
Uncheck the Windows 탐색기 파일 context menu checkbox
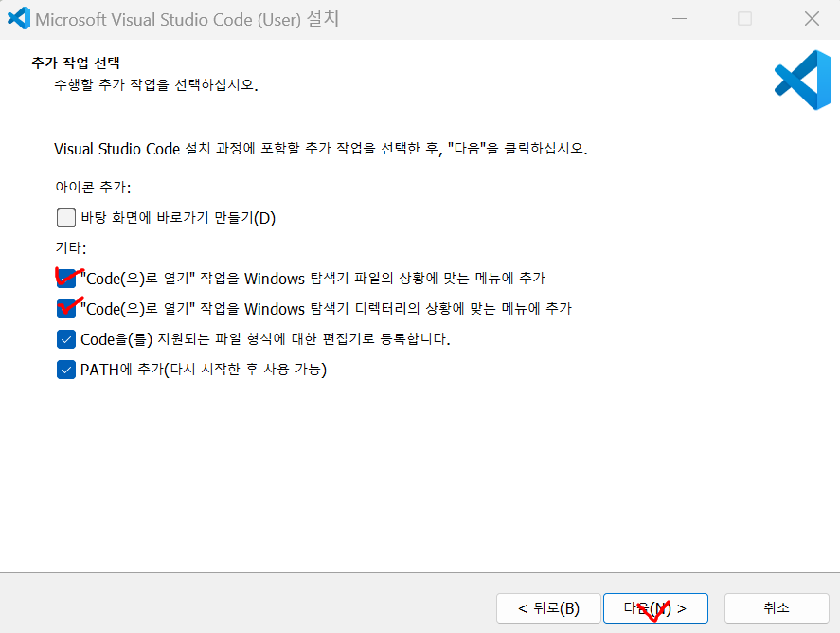tap(66, 279)
